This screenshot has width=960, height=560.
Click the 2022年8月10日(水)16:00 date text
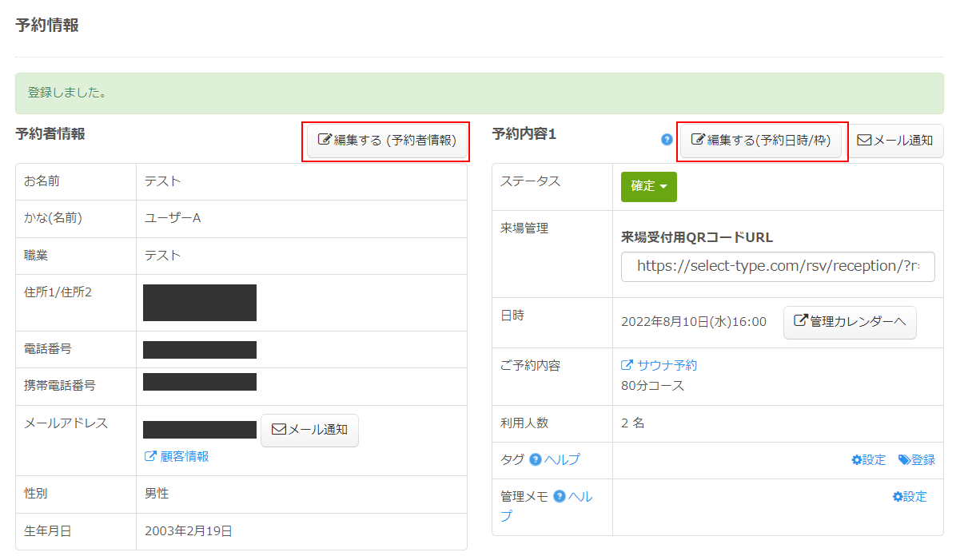click(693, 323)
